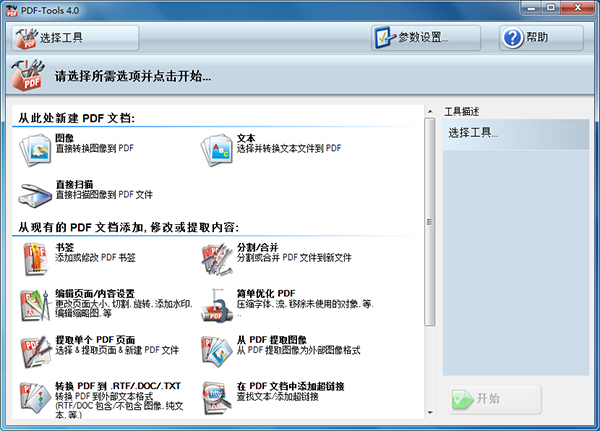The image size is (600, 431).
Task: Close the PDF-Tools 4.0 window
Action: [578, 7]
